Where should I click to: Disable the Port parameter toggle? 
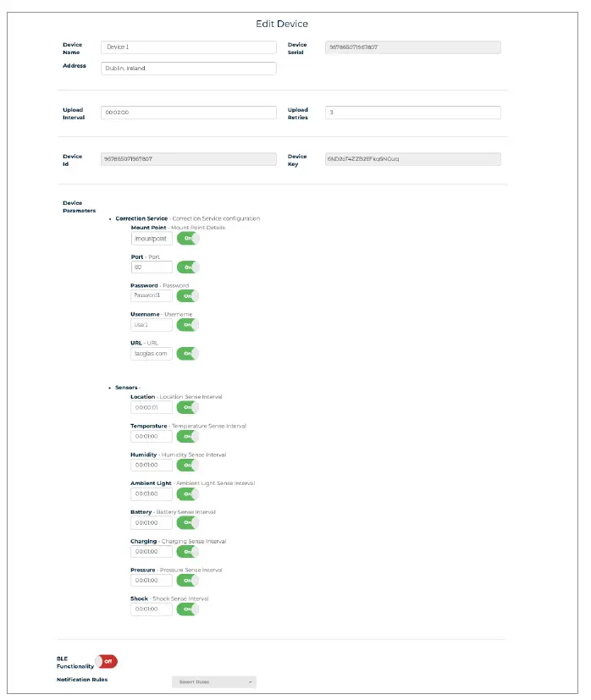(x=187, y=267)
